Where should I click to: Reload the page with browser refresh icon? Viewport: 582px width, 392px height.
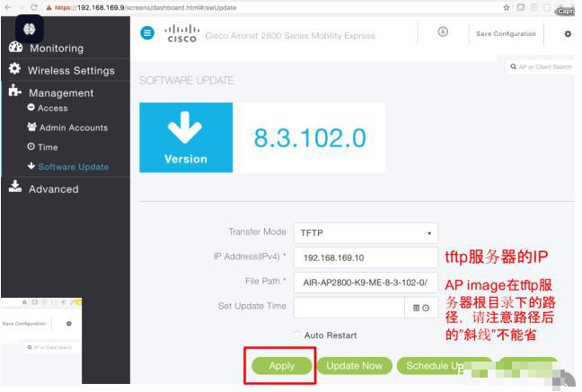point(35,6)
